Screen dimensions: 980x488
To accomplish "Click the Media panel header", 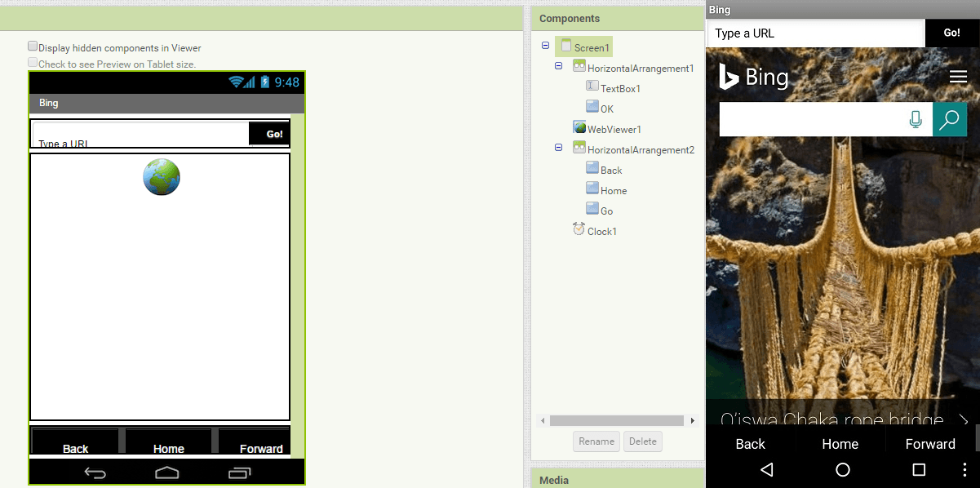I will coord(617,479).
